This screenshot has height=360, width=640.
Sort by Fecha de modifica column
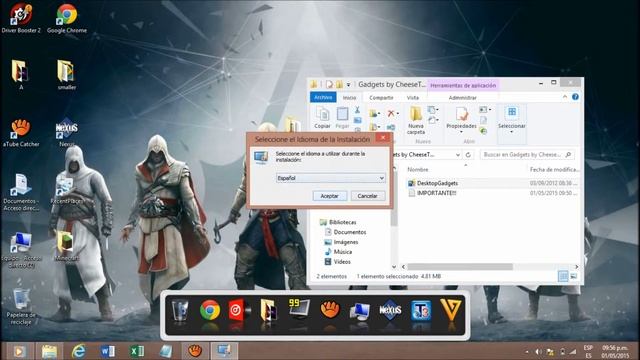coord(554,169)
